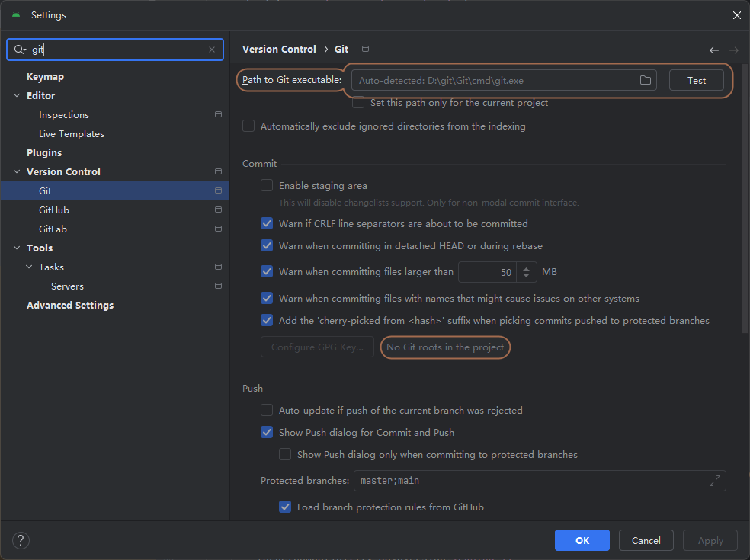
Task: Click the settings page icon beside Git breadcrumb
Action: 365,48
